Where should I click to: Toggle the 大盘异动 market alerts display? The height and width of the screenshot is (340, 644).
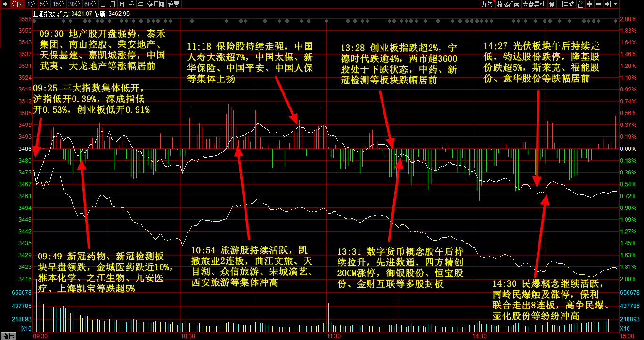(x=534, y=4)
